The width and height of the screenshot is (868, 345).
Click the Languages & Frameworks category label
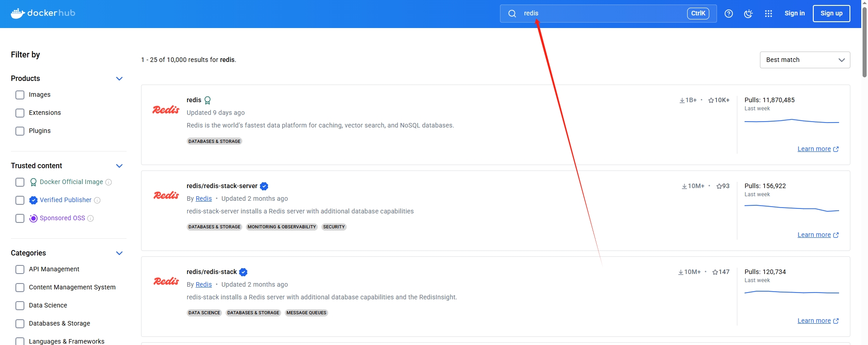(x=66, y=341)
